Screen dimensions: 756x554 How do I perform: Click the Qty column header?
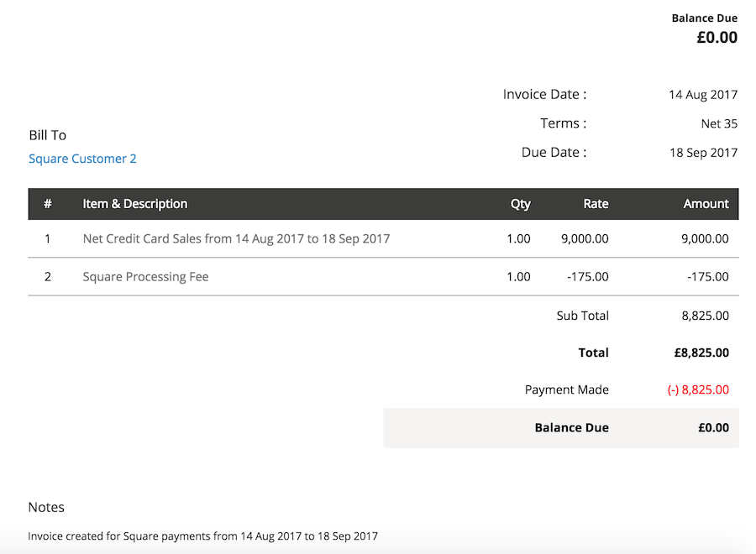(x=520, y=204)
